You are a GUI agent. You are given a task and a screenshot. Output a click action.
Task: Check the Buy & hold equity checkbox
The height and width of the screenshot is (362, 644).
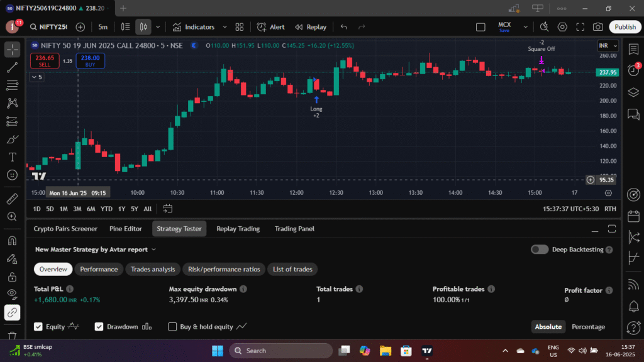[172, 327]
